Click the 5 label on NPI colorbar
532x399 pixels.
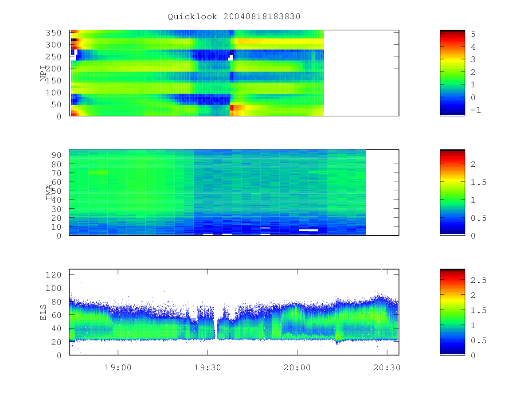pos(473,34)
